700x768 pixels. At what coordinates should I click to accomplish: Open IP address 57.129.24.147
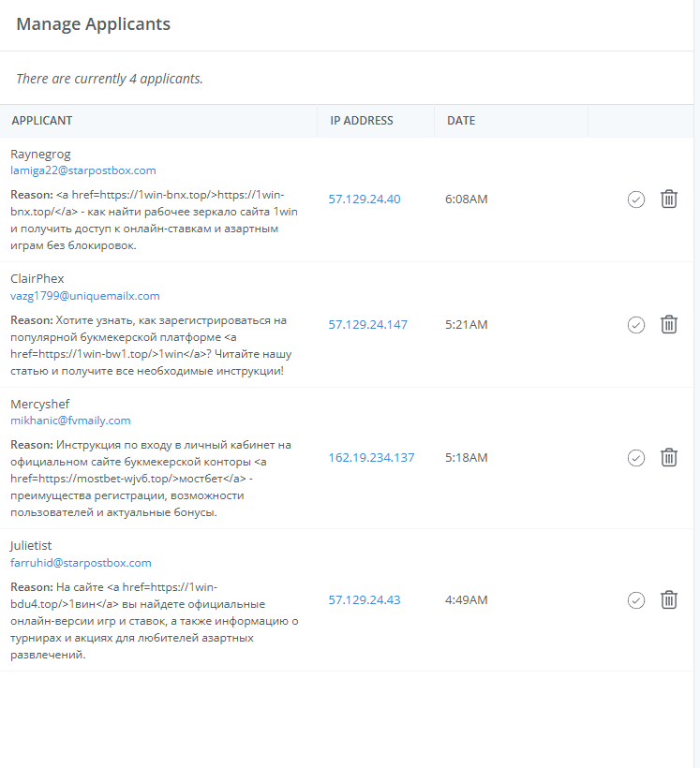[367, 325]
